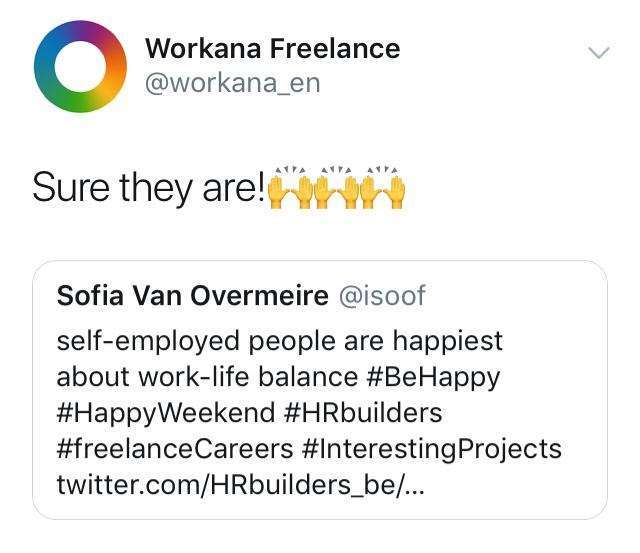
Task: Expand the tweet options chevron menu
Action: [597, 52]
